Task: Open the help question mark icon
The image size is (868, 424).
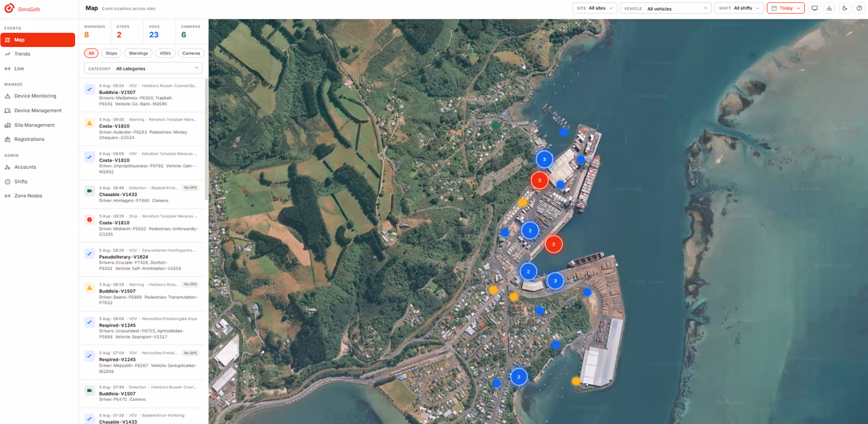Action: click(x=859, y=8)
